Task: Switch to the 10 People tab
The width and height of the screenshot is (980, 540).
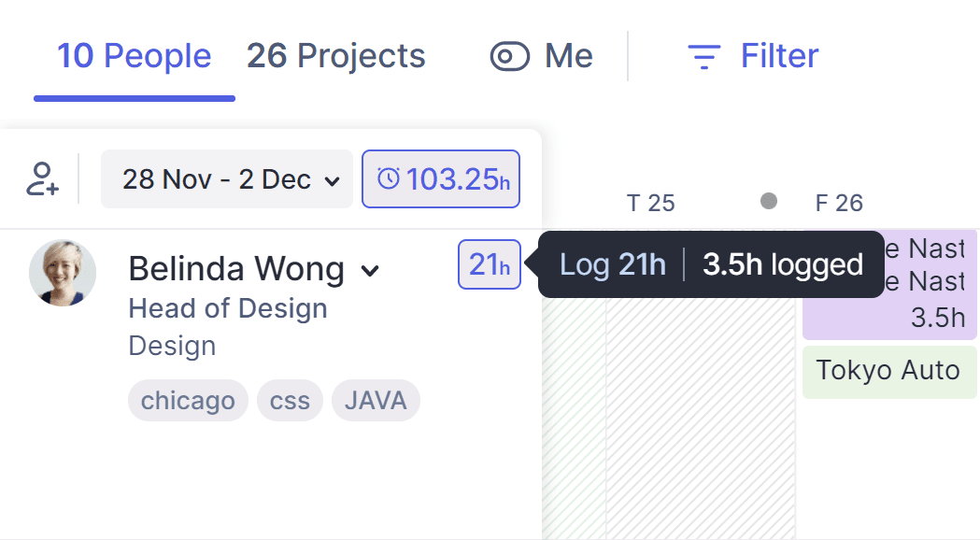Action: click(x=135, y=57)
